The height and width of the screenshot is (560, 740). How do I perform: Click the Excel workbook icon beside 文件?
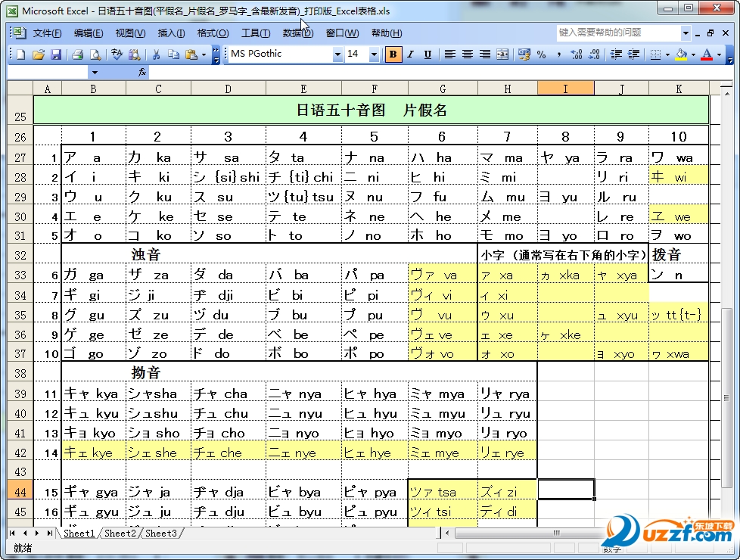tap(19, 33)
